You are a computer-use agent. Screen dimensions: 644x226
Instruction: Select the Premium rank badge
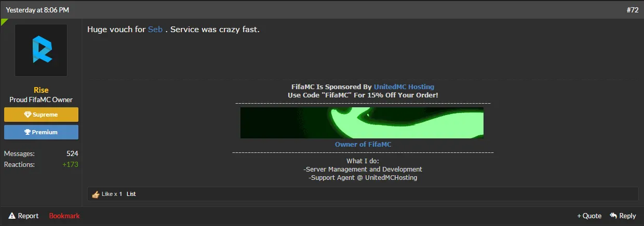click(41, 132)
